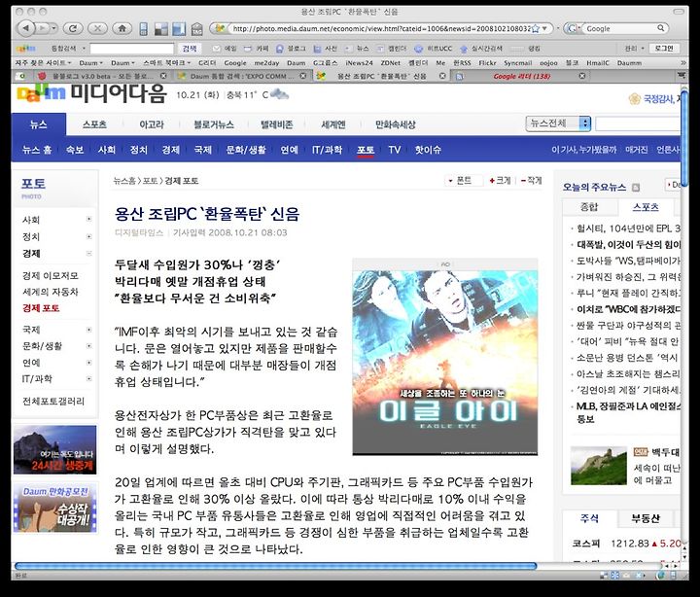Open the 세계의 자동차 sidebar link
This screenshot has height=597, width=700.
pyautogui.click(x=50, y=292)
